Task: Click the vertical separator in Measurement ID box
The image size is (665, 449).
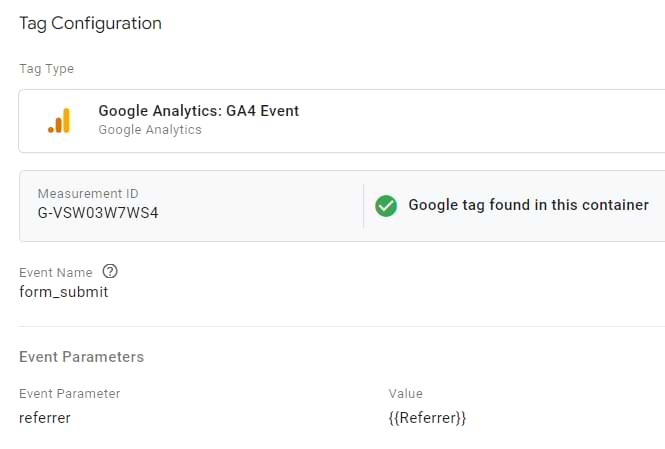Action: tap(363, 205)
